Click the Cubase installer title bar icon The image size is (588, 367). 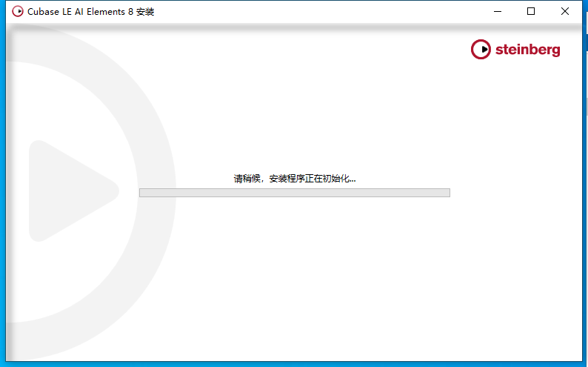click(18, 12)
